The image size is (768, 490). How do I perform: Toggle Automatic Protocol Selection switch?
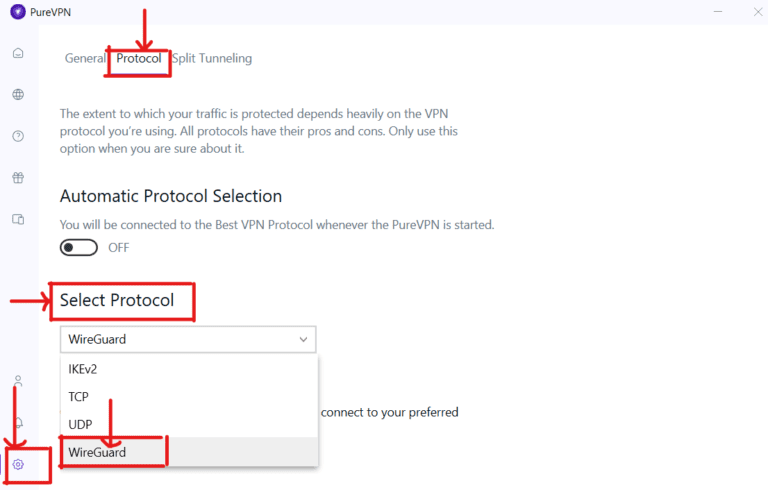click(79, 247)
